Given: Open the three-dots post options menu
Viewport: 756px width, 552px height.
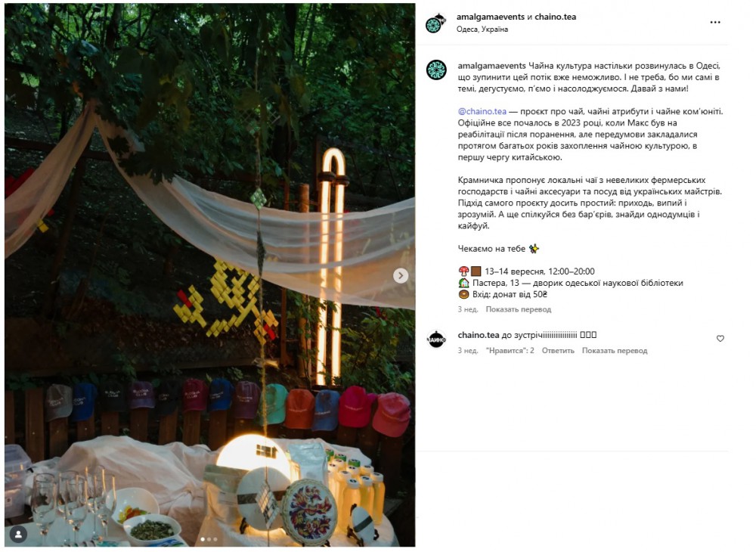Looking at the screenshot, I should pos(714,23).
